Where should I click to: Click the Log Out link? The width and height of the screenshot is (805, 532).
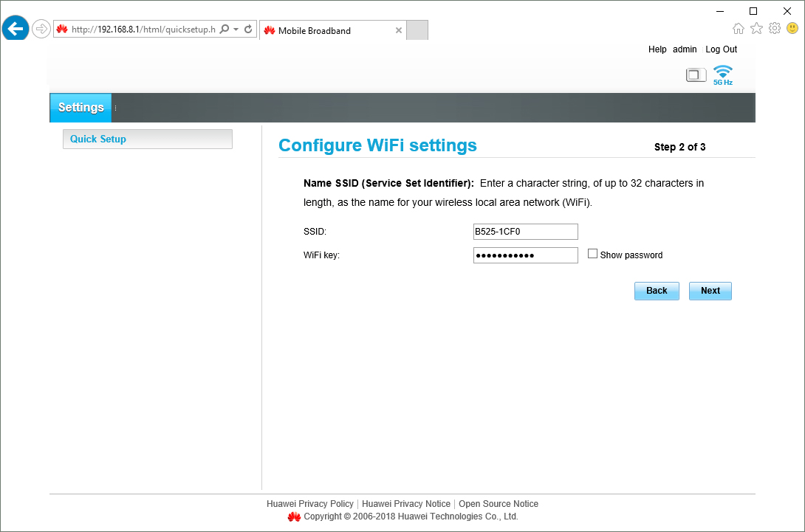721,49
